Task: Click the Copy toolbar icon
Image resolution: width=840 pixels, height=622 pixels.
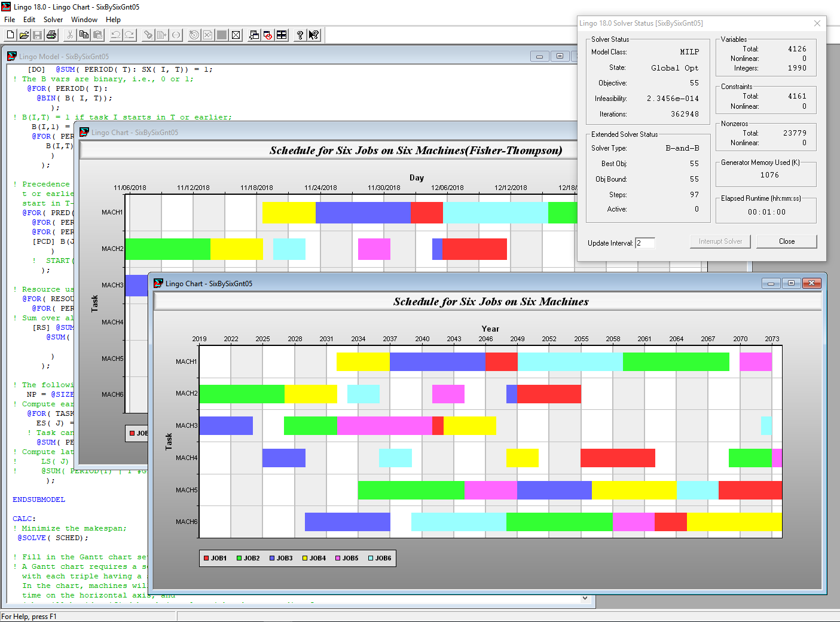Action: point(84,35)
